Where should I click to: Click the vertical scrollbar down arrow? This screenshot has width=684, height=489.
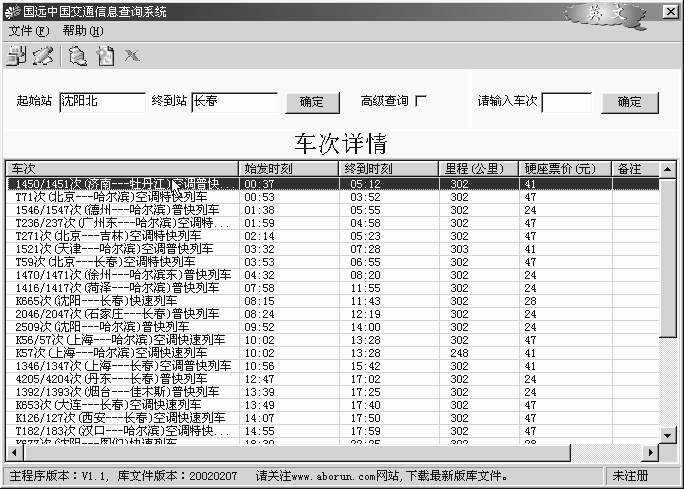point(667,434)
